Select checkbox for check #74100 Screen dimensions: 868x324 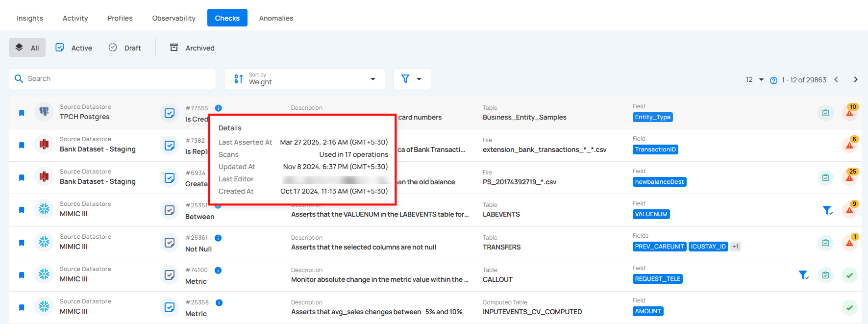pyautogui.click(x=170, y=275)
